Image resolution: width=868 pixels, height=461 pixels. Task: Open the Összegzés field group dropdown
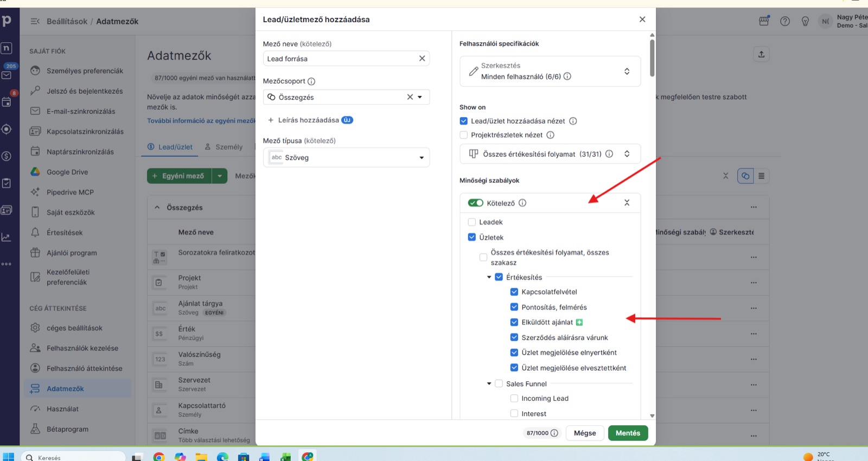420,97
